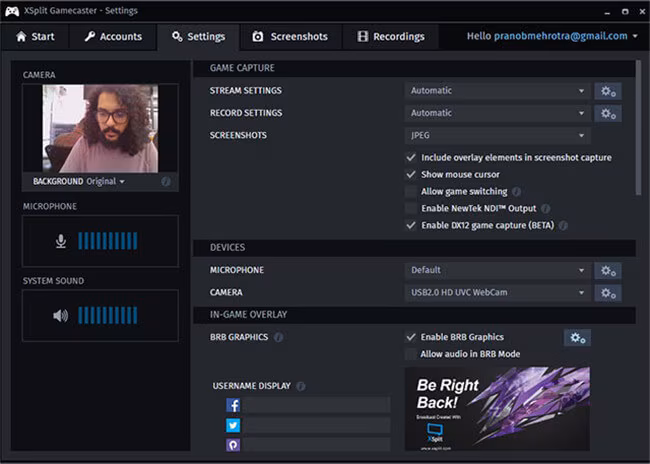This screenshot has height=464, width=650.
Task: Open Screenshots JPEG format dropdown
Action: 497,136
